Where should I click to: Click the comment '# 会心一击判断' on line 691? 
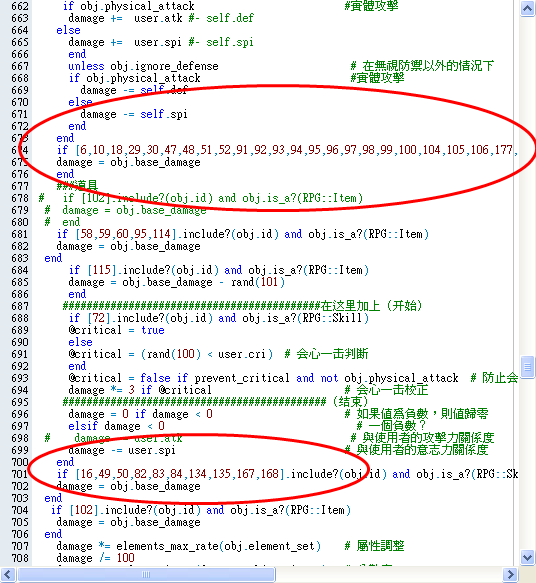(x=326, y=354)
